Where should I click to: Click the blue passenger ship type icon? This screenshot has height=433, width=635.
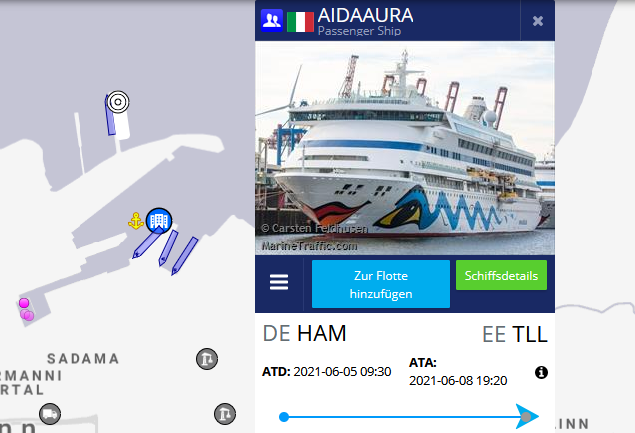click(271, 20)
